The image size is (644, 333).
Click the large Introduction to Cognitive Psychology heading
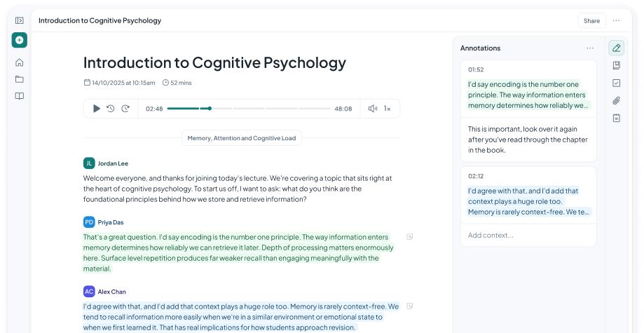pyautogui.click(x=214, y=63)
